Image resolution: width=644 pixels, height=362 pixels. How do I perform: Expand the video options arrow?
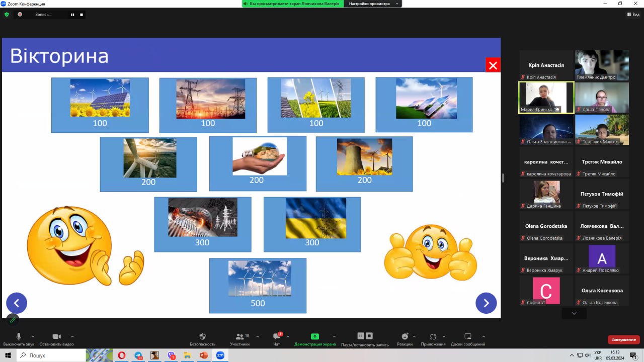pyautogui.click(x=72, y=336)
